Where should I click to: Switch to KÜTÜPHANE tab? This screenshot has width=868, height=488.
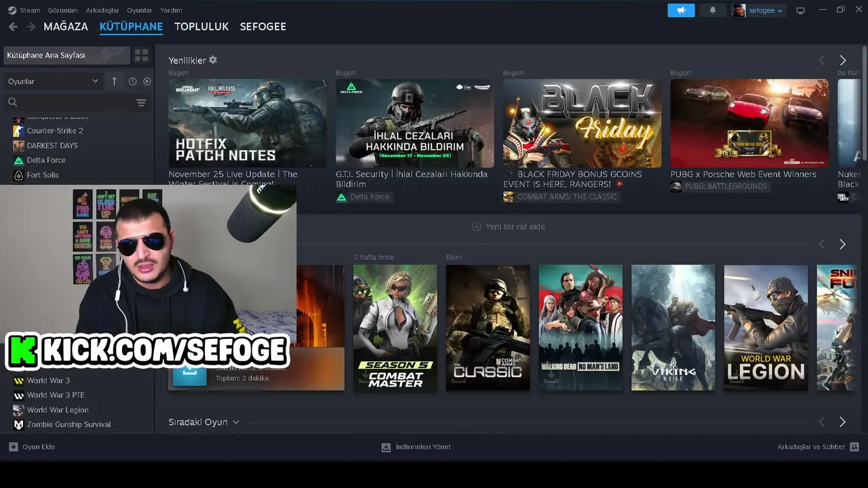tap(131, 26)
